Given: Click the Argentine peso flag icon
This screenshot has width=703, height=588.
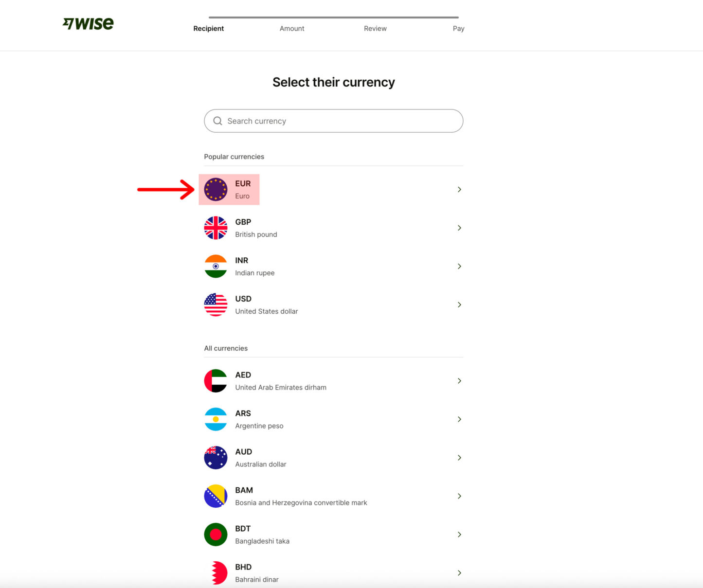Looking at the screenshot, I should (x=216, y=419).
